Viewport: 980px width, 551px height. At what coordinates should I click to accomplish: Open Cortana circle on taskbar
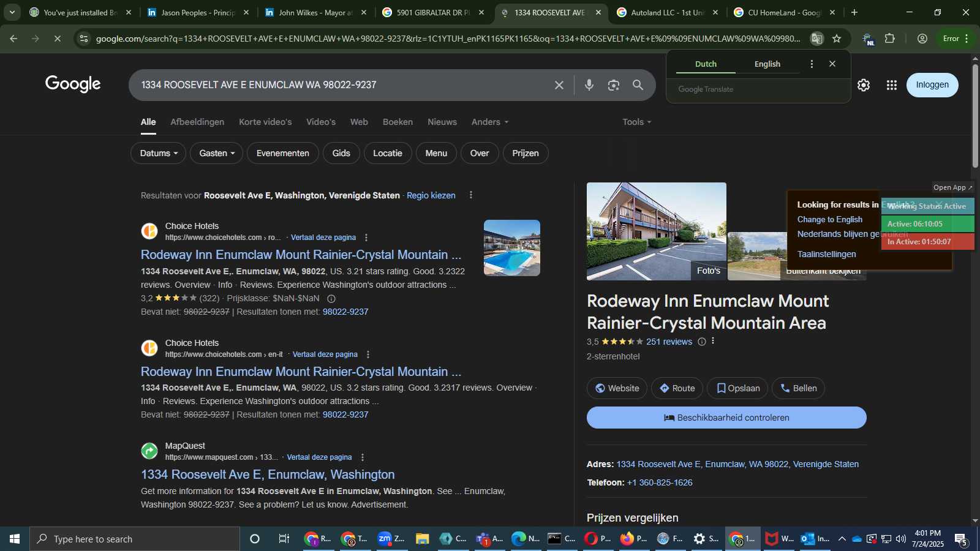255,539
